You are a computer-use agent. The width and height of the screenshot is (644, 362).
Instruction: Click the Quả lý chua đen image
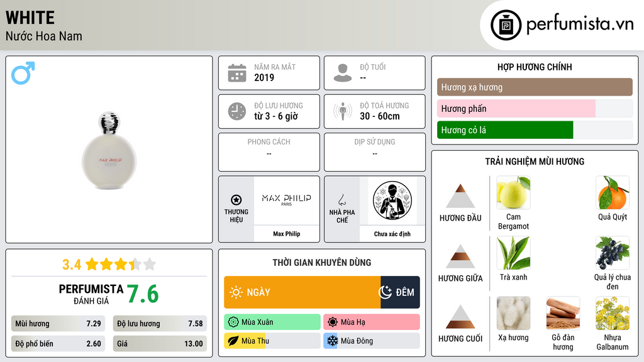613,253
